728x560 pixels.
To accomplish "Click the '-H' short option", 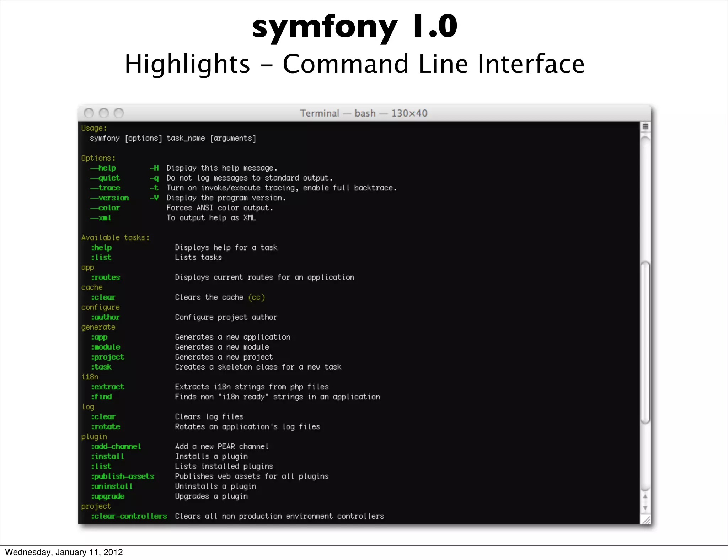I will point(154,168).
